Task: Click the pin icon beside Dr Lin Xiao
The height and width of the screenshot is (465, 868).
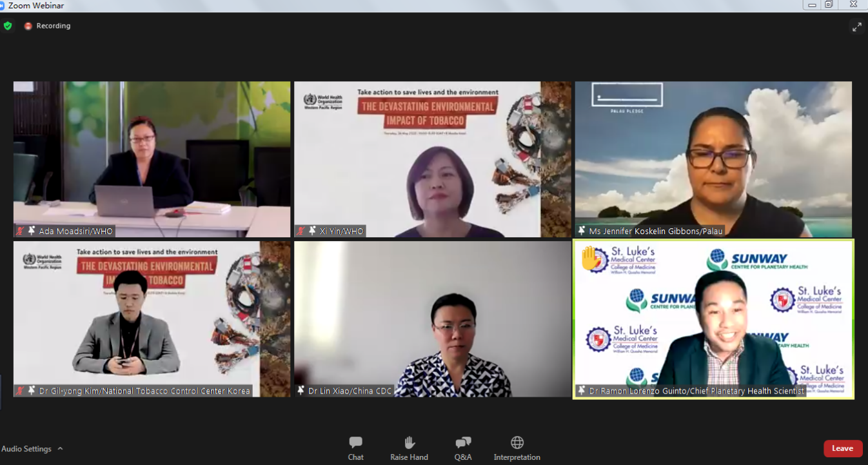Action: click(x=301, y=391)
